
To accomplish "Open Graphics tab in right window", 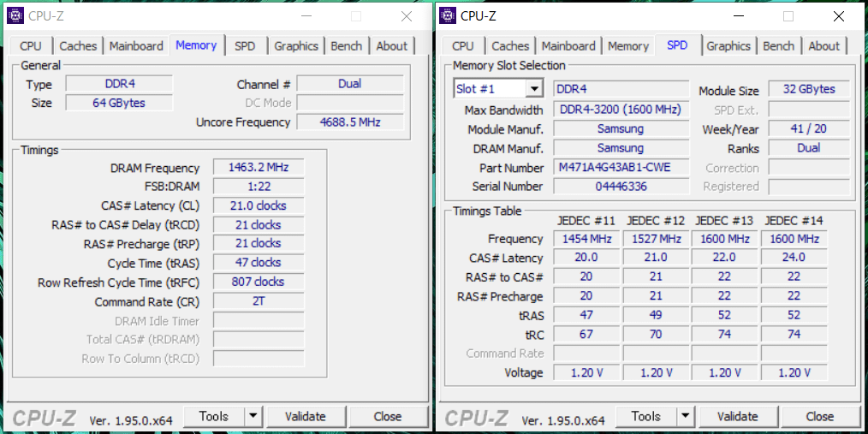I will [728, 46].
